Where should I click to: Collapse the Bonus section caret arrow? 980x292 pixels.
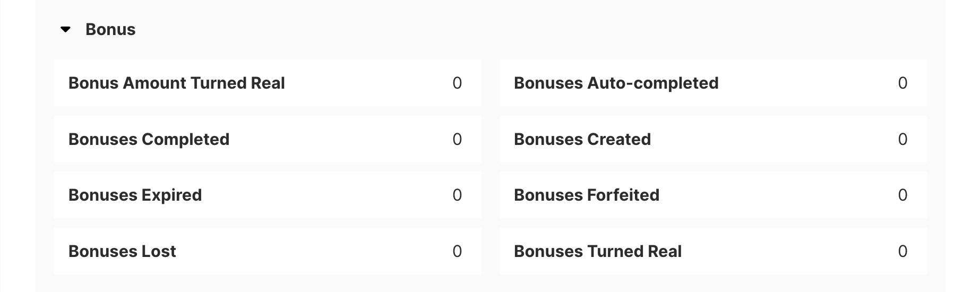pyautogui.click(x=66, y=30)
